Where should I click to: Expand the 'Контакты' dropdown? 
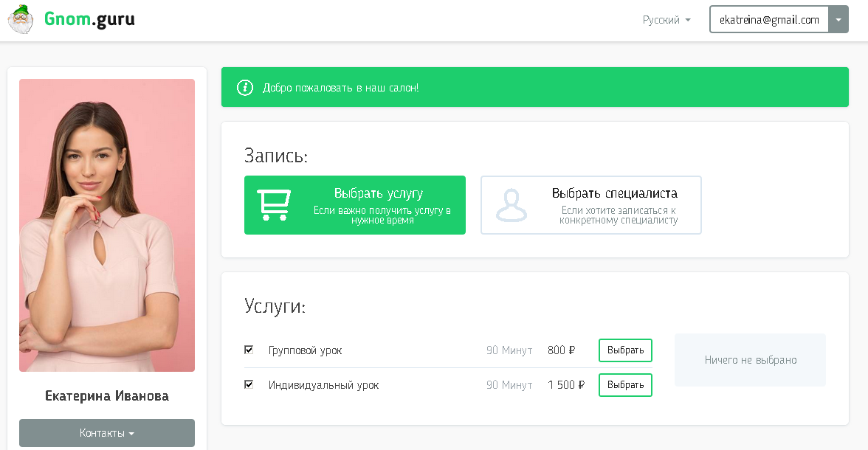coord(106,433)
